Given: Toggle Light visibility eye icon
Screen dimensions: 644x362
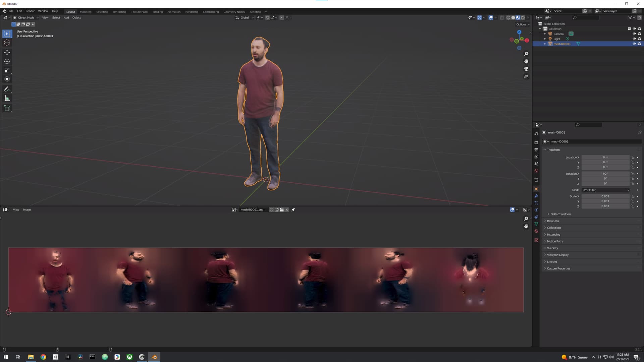Looking at the screenshot, I should coord(634,39).
